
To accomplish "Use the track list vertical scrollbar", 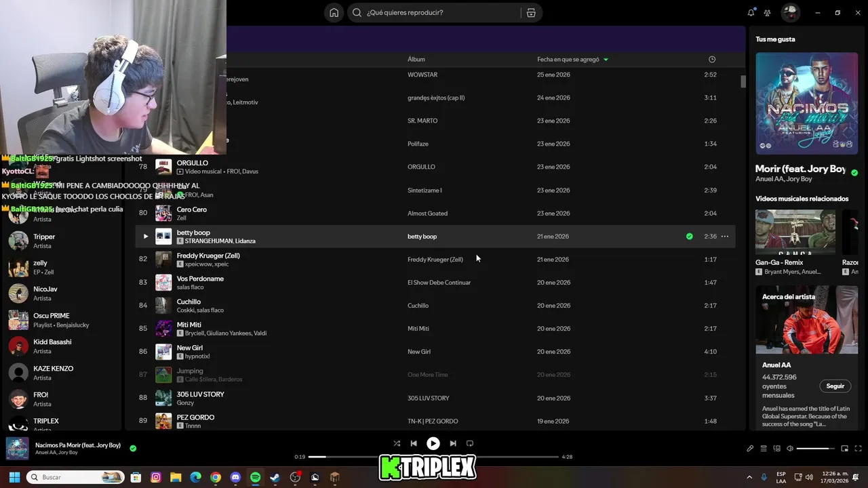I will pos(743,81).
